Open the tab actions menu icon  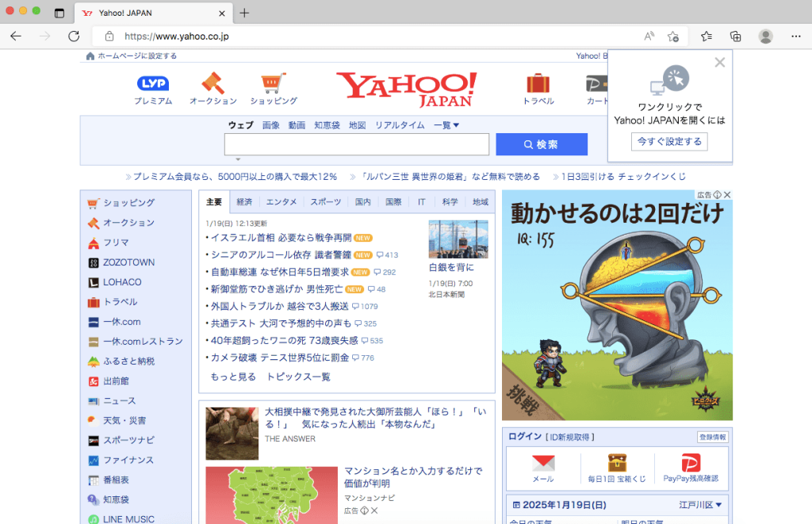[59, 13]
